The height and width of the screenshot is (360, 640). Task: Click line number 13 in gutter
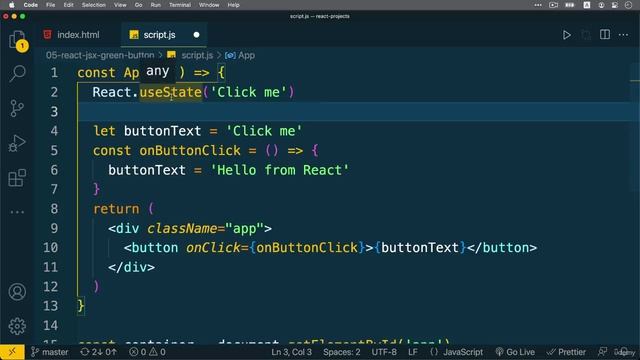point(50,306)
